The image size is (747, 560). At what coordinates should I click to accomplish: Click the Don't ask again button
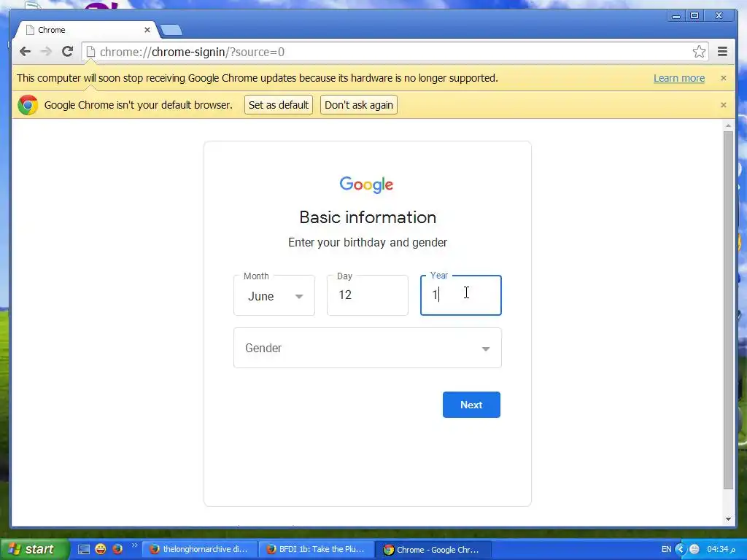[359, 105]
